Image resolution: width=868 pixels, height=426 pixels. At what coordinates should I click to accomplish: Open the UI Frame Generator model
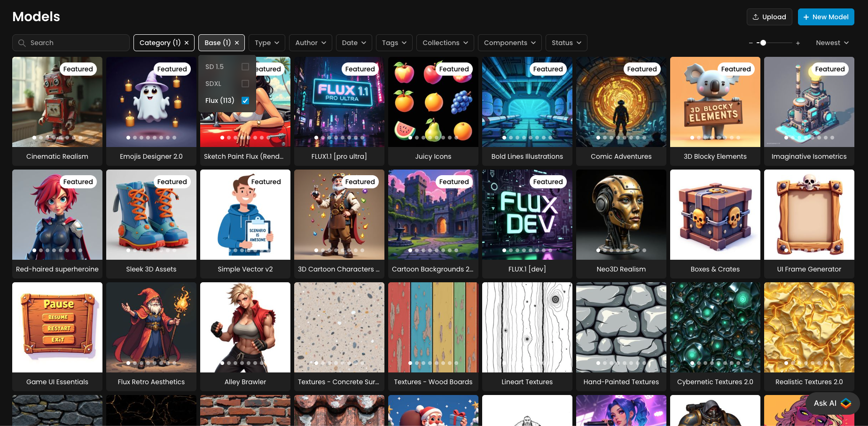click(x=809, y=224)
